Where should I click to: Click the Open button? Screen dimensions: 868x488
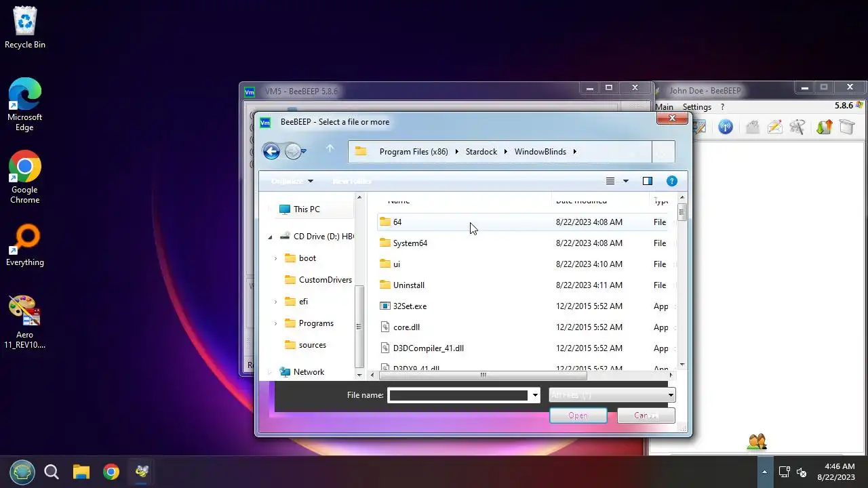point(578,415)
